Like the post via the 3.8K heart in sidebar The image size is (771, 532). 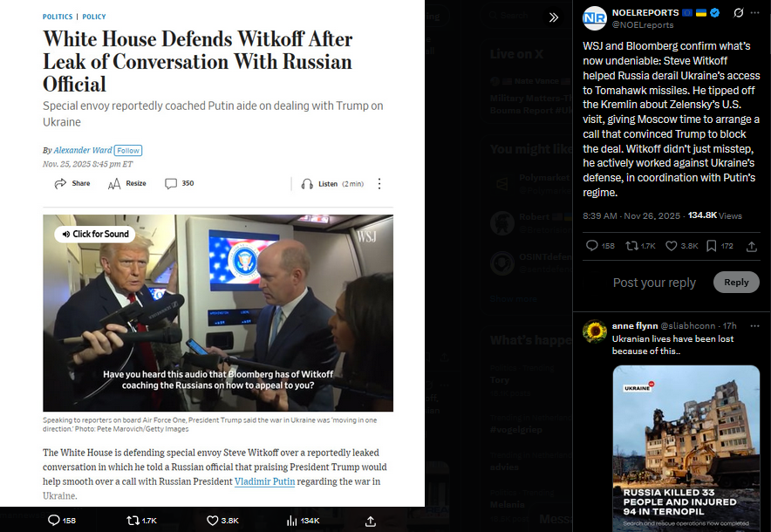pyautogui.click(x=672, y=245)
